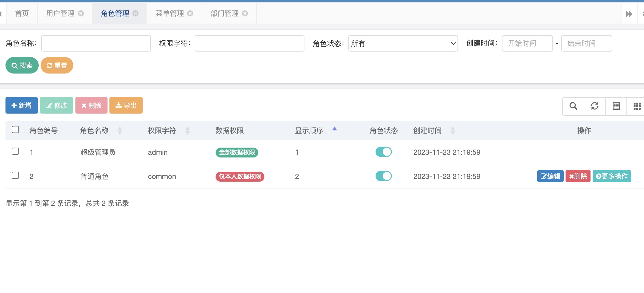Screen dimensions: 644x293
Task: Click the toolbar search magnifier icon
Action: click(573, 106)
